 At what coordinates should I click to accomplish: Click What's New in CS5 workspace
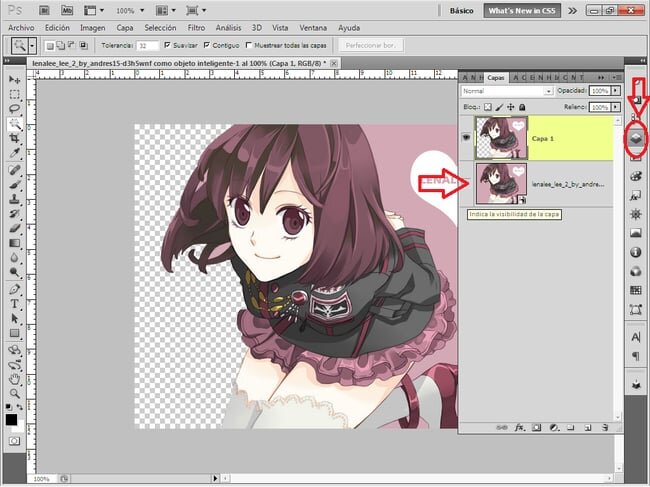coord(522,11)
